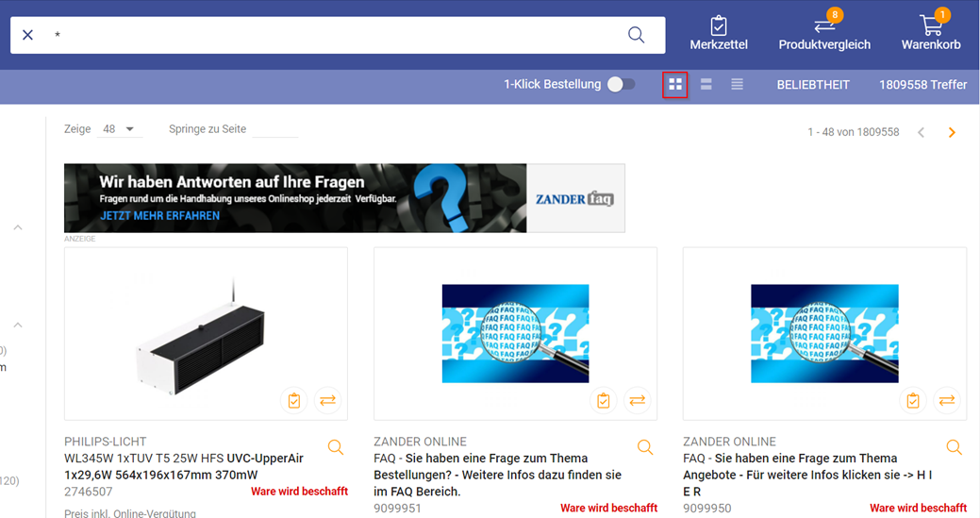Open the Warenkorb shopping cart

pyautogui.click(x=931, y=33)
